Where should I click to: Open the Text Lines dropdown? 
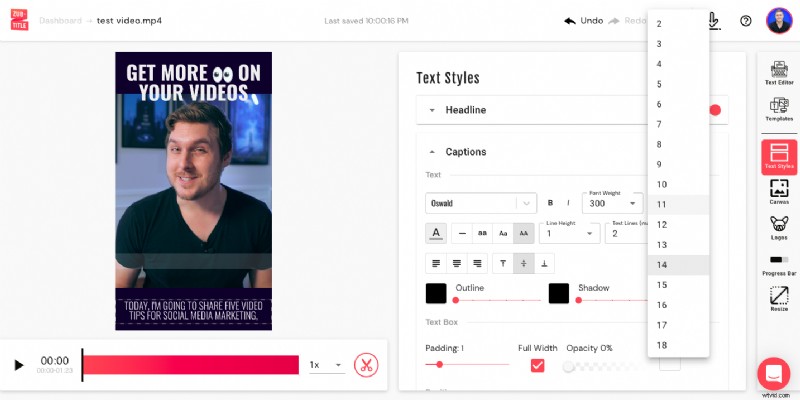[627, 233]
